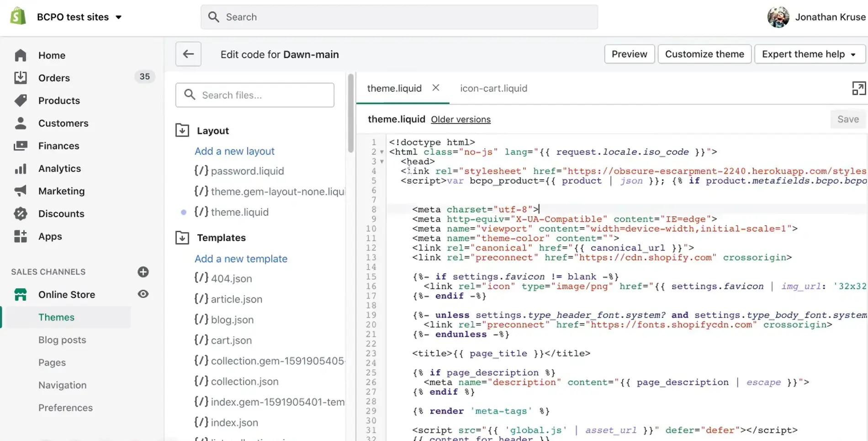Click the Search files input field

263,95
